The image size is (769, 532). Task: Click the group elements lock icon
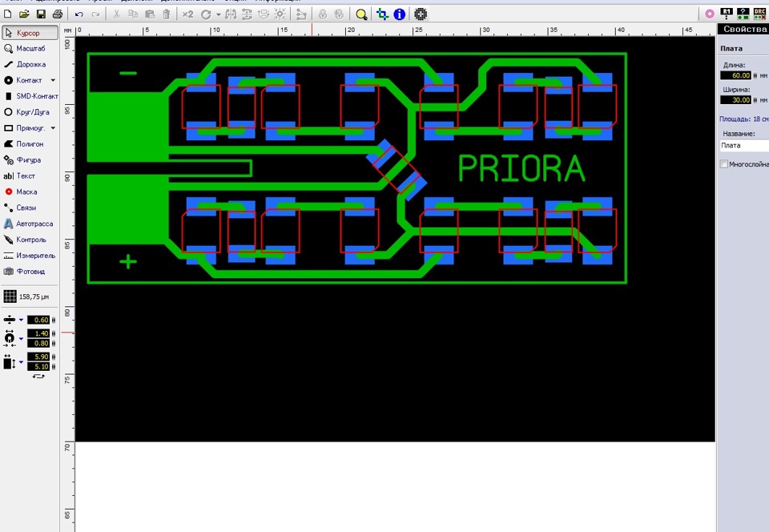click(x=322, y=14)
